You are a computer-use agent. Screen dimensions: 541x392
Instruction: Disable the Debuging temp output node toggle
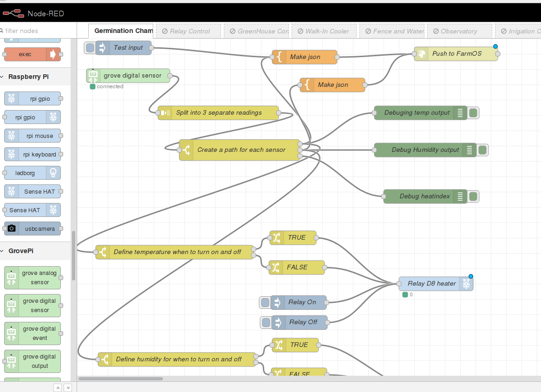pyautogui.click(x=473, y=113)
